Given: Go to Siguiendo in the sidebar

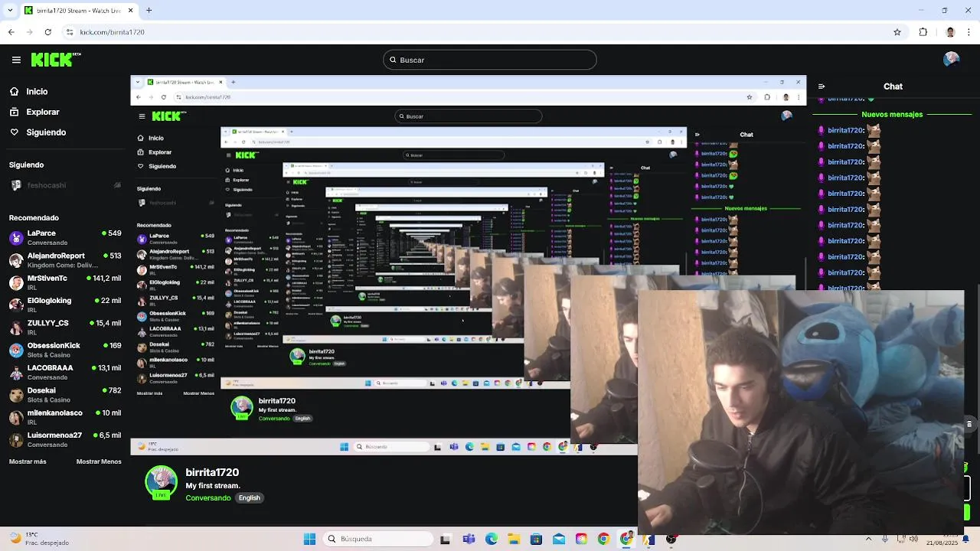Looking at the screenshot, I should [46, 132].
